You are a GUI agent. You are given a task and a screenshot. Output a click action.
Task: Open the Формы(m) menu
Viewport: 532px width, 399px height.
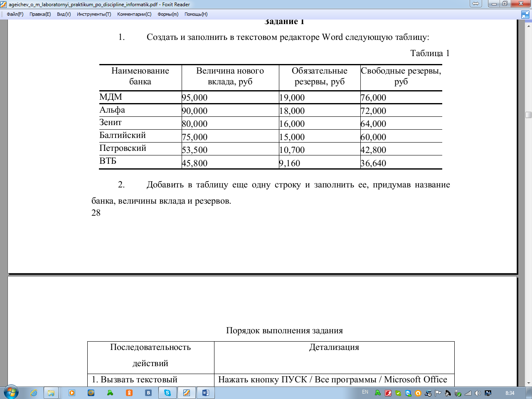click(168, 14)
